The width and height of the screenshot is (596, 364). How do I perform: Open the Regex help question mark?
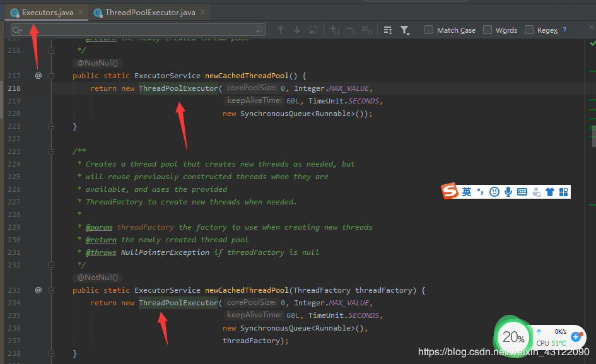pyautogui.click(x=564, y=30)
